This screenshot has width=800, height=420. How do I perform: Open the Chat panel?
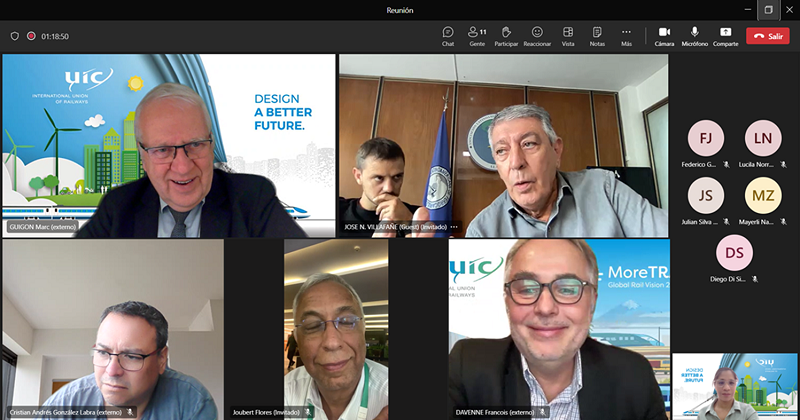pyautogui.click(x=448, y=35)
